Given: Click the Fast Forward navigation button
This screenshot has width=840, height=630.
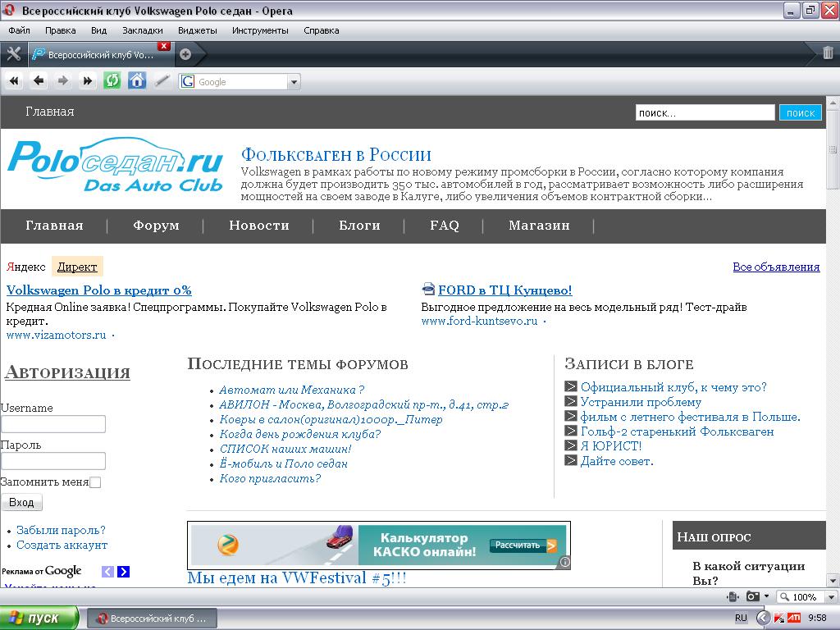Looking at the screenshot, I should pos(88,80).
